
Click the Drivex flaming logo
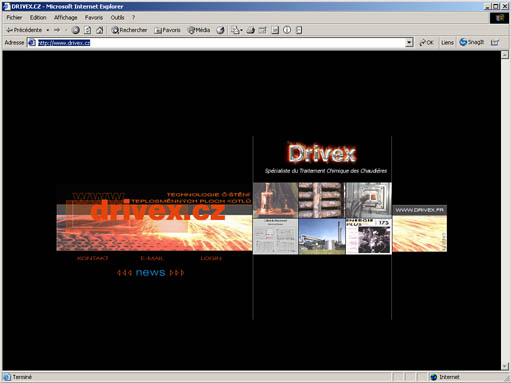[x=322, y=154]
